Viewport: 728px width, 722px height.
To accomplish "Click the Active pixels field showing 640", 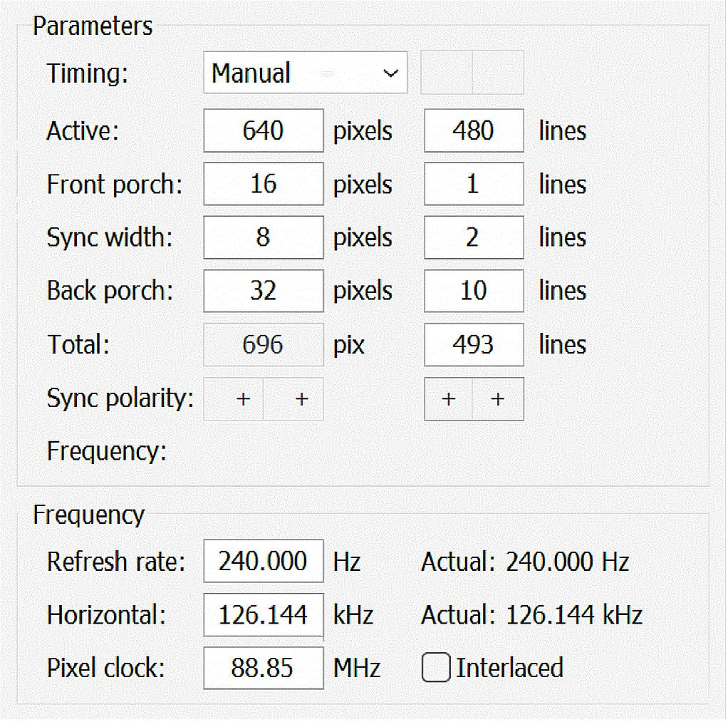I will [263, 130].
